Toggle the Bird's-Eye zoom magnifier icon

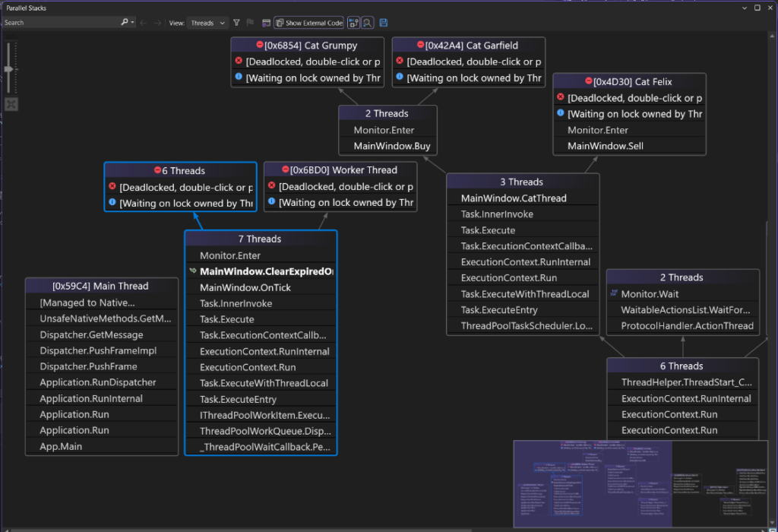tap(366, 22)
